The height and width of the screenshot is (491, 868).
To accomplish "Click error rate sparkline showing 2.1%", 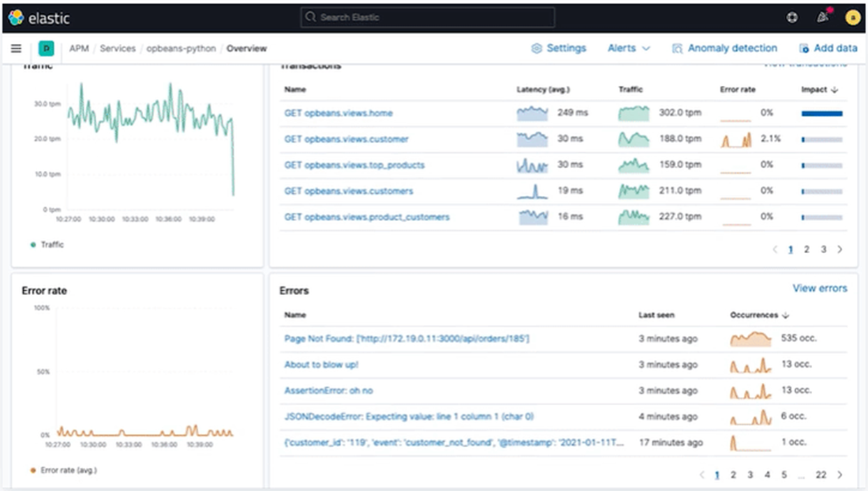I will [x=736, y=139].
